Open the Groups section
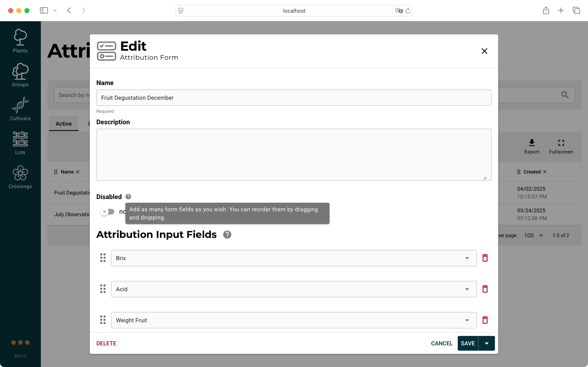The image size is (588, 367). click(x=20, y=75)
